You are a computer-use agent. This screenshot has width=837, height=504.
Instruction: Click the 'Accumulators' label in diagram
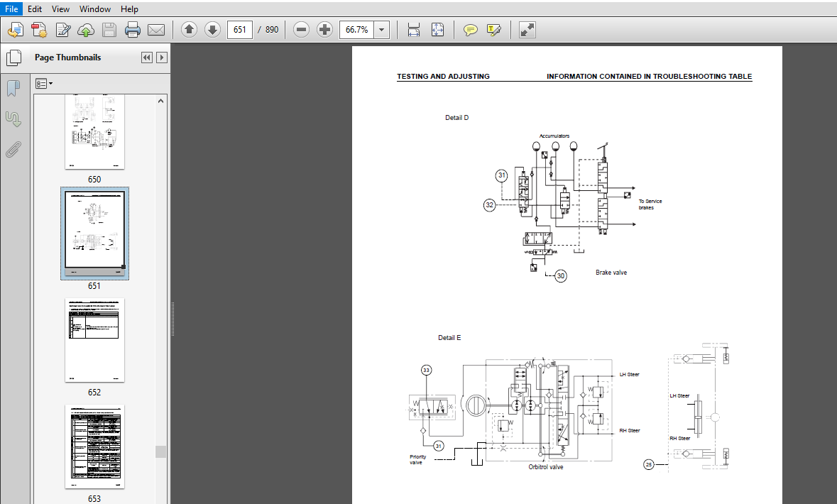[554, 136]
